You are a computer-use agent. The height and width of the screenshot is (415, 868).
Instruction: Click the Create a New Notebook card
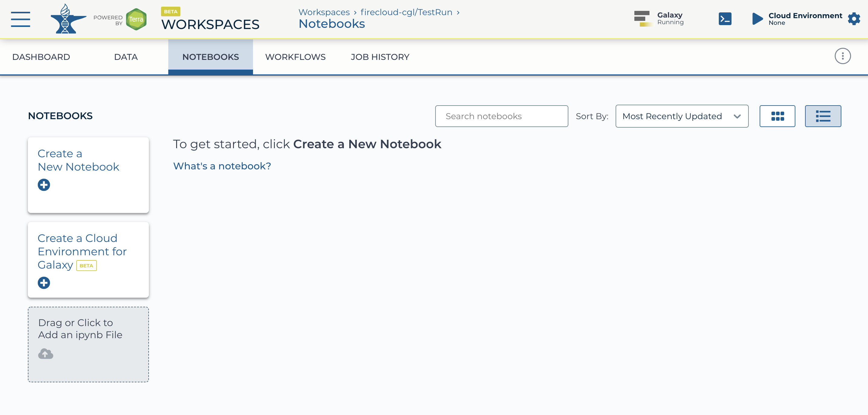pos(88,175)
